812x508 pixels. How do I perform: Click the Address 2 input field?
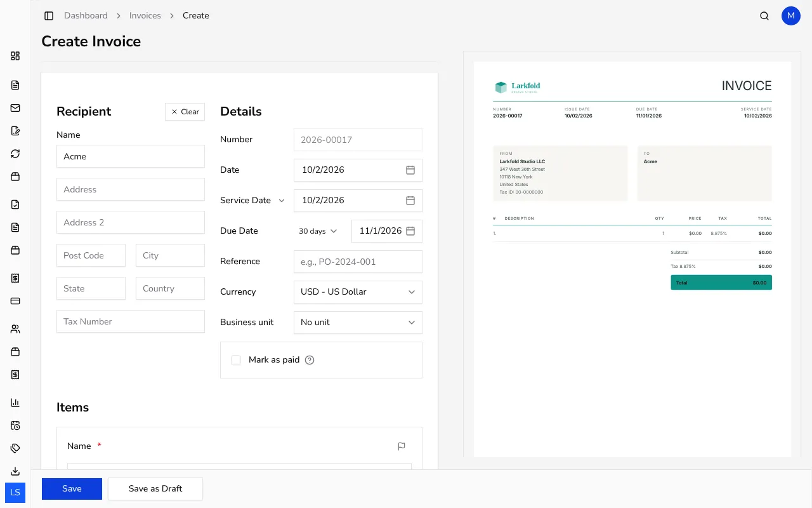point(131,222)
